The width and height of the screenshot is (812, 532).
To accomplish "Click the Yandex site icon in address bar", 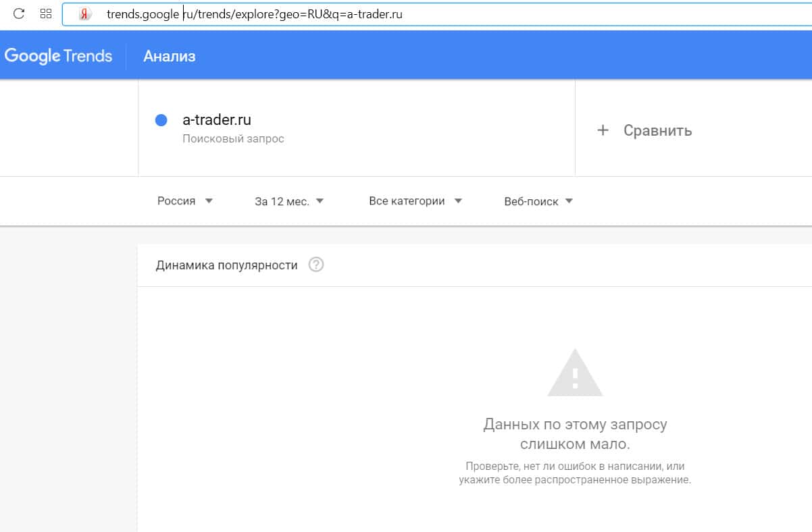I will [x=85, y=14].
